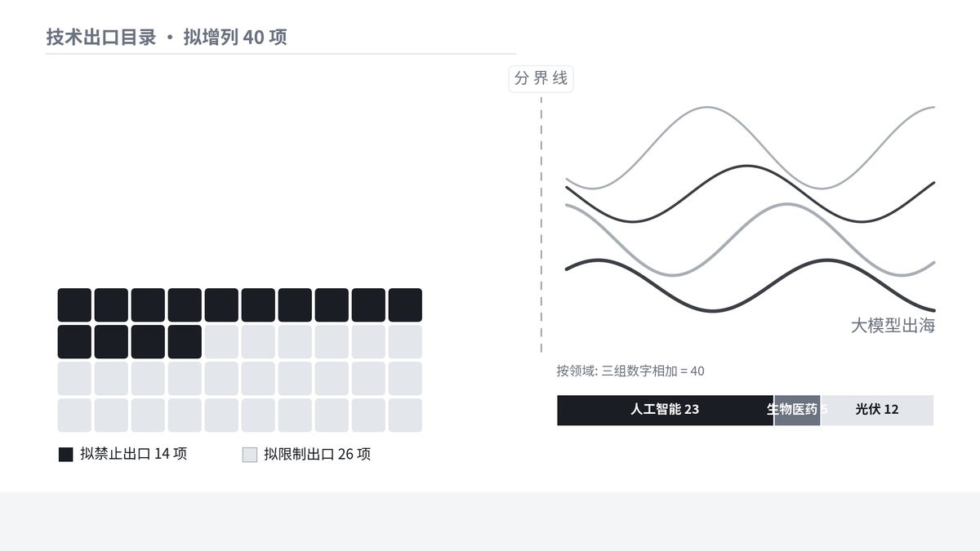Viewport: 980px width, 551px height.
Task: Click the 光伏 12 bar segment
Action: (877, 410)
